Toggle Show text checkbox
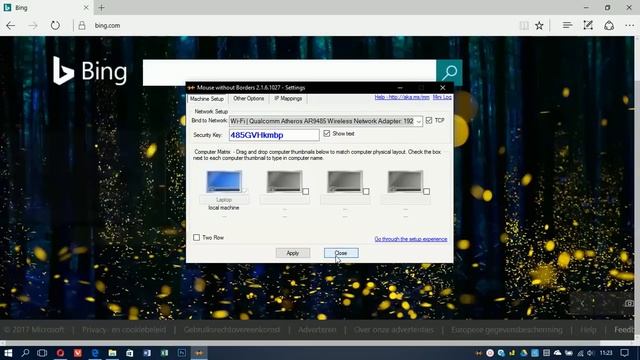Image resolution: width=640 pixels, height=360 pixels. 327,133
